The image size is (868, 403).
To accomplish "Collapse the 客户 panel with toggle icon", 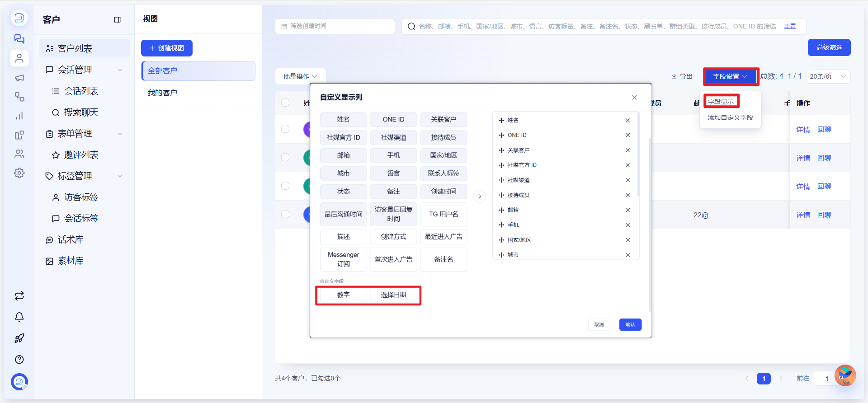I will [x=117, y=19].
